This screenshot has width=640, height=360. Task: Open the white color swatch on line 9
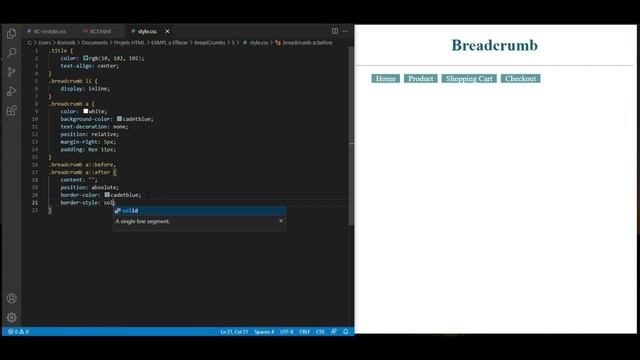(x=86, y=111)
